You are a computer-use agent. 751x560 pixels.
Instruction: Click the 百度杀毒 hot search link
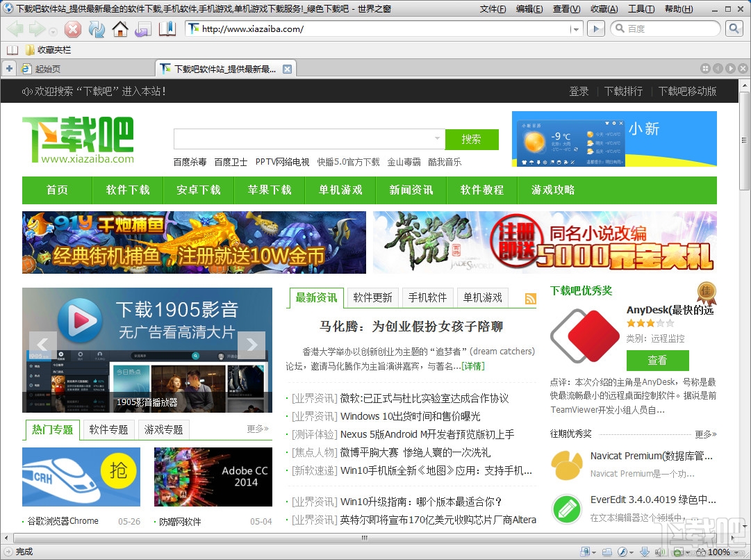[190, 162]
